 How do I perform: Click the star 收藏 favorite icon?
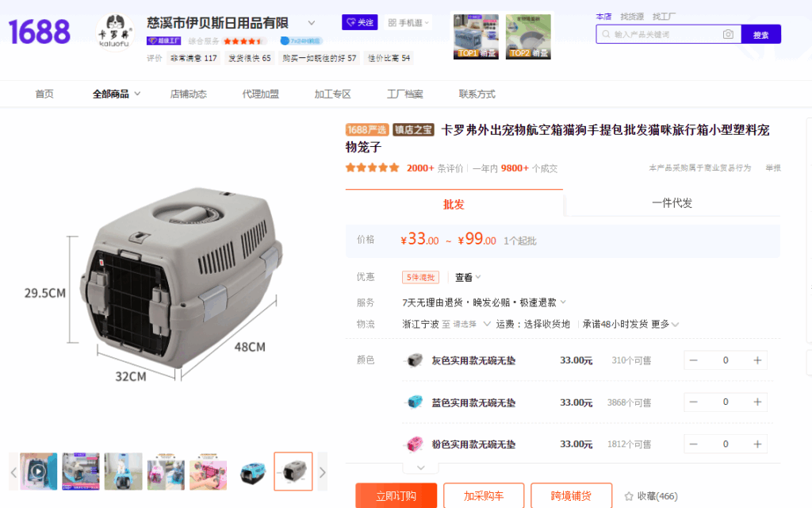(x=629, y=496)
